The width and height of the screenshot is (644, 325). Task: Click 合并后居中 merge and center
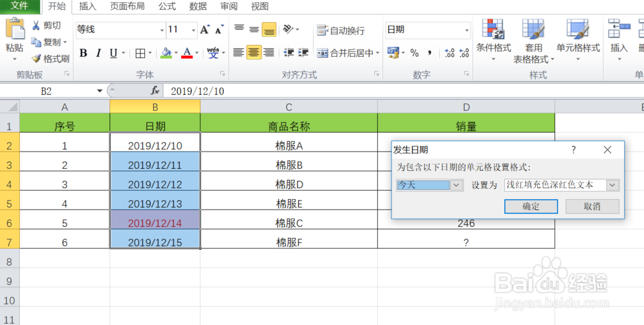(x=345, y=53)
